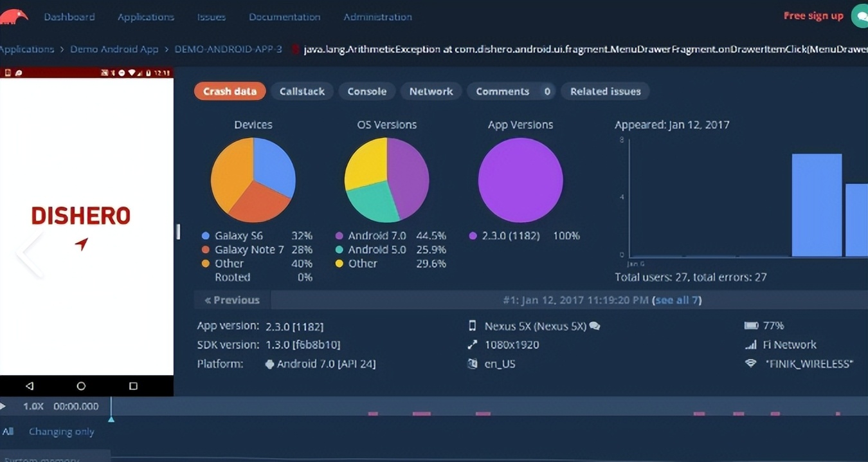Click the teal Android 5.0 legend dot
This screenshot has width=868, height=462.
tap(339, 250)
